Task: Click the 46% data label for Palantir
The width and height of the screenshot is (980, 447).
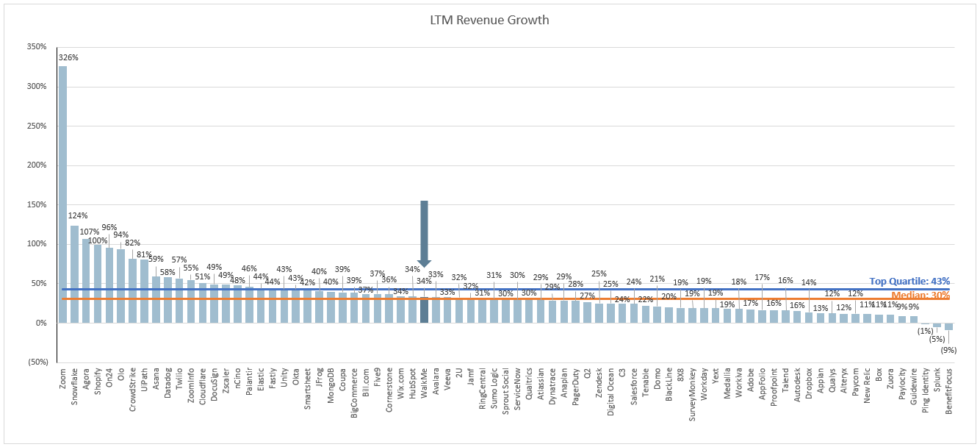Action: tap(250, 268)
